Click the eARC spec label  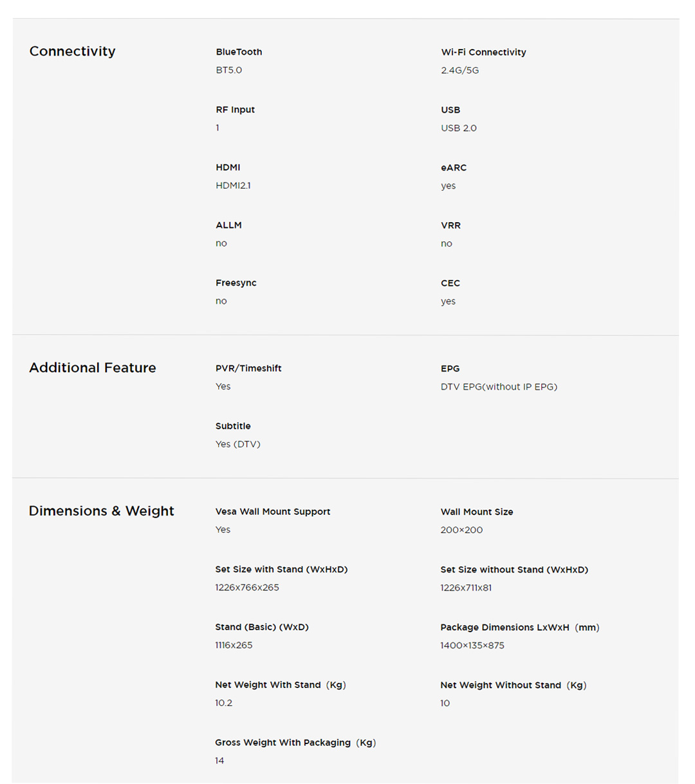(454, 167)
